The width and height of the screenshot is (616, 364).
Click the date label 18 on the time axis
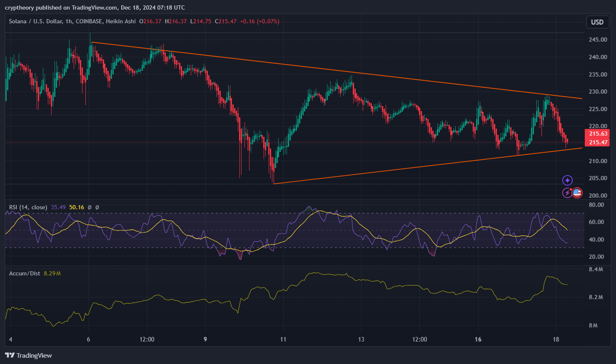pos(556,339)
